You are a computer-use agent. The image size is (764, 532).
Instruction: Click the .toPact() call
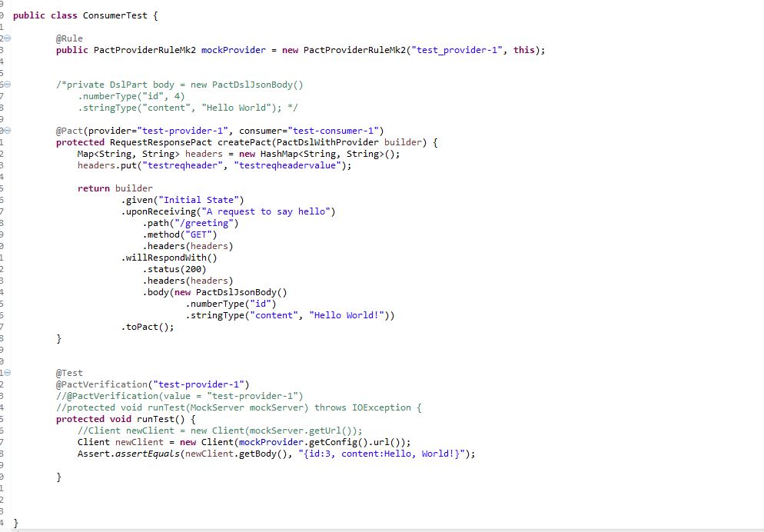point(147,327)
